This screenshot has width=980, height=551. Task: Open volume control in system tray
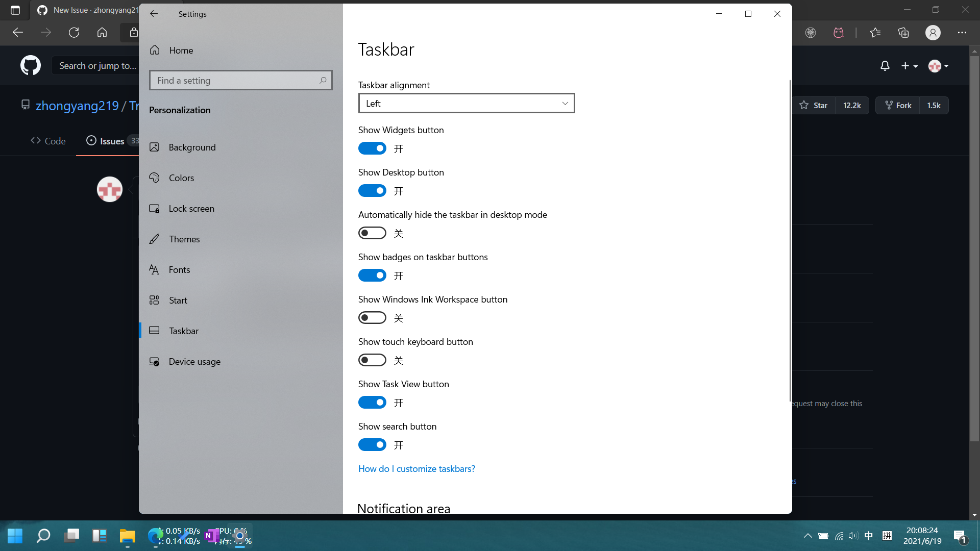[853, 536]
